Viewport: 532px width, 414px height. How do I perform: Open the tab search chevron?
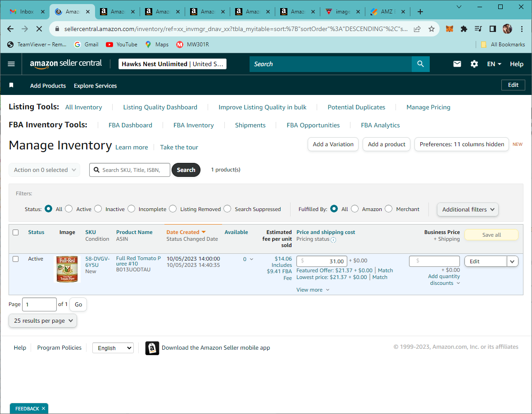point(459,7)
